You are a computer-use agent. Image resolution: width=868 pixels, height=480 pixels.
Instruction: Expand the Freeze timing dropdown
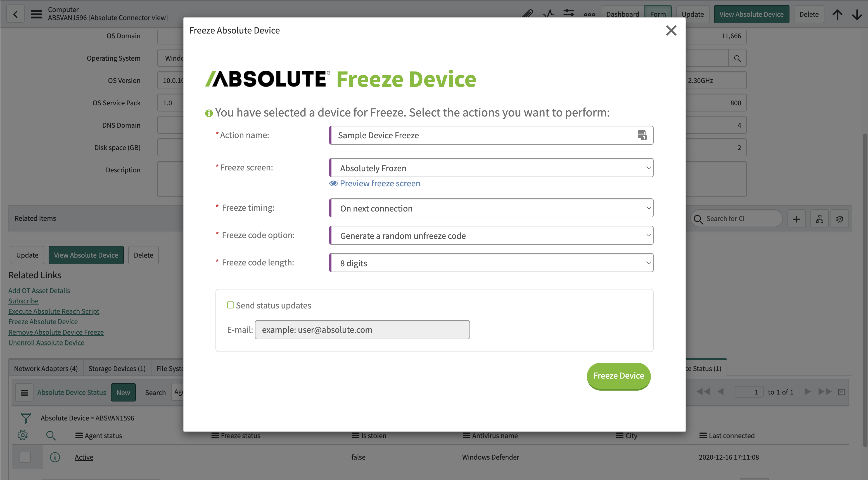[491, 208]
